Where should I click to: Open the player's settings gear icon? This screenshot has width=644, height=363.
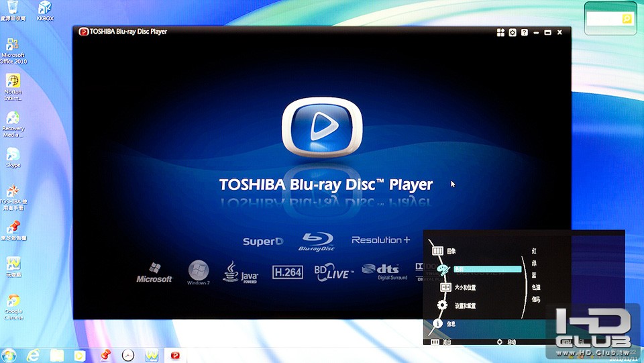point(512,32)
